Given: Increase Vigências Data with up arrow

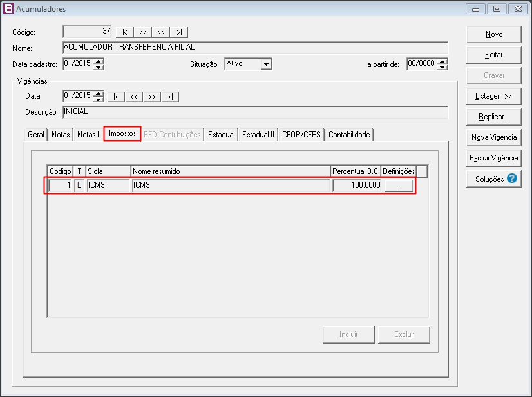Looking at the screenshot, I should coord(98,93).
